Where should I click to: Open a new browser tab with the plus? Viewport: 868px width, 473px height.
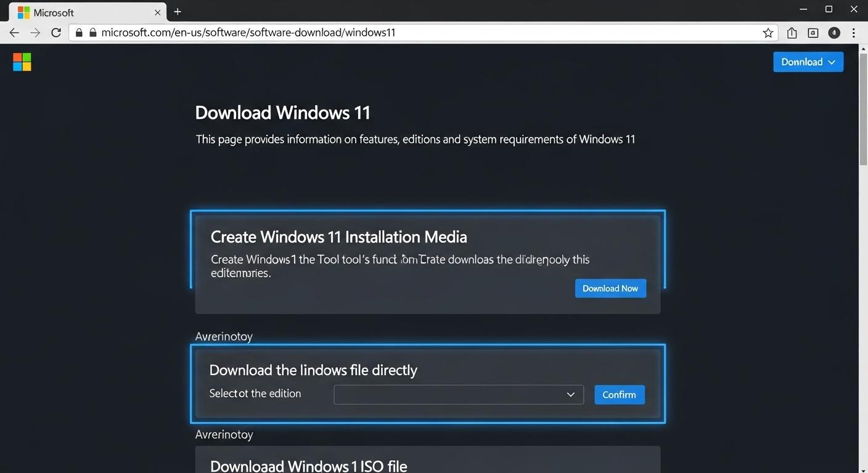pos(178,12)
